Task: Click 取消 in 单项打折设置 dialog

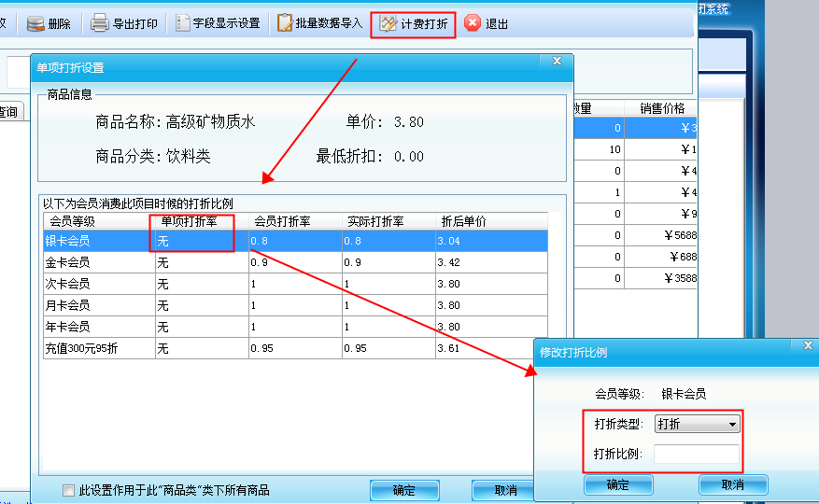Action: pos(504,490)
